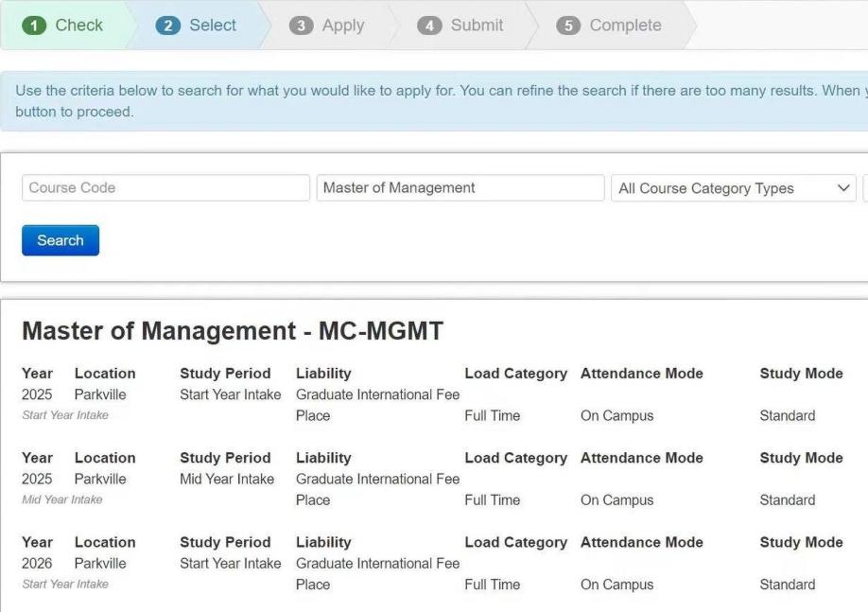The height and width of the screenshot is (612, 868).
Task: Focus the Course Code input field
Action: [x=165, y=187]
